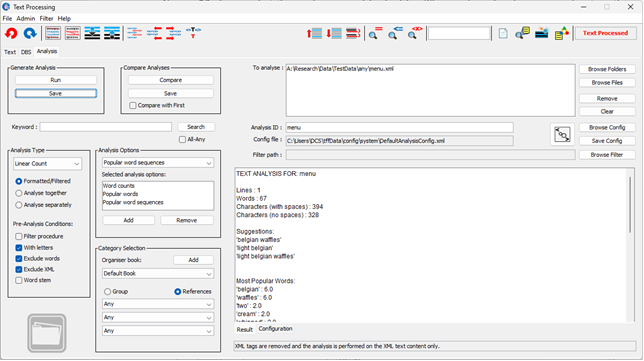Open the Linear Count analysis type dropdown
The height and width of the screenshot is (361, 644).
pyautogui.click(x=47, y=163)
